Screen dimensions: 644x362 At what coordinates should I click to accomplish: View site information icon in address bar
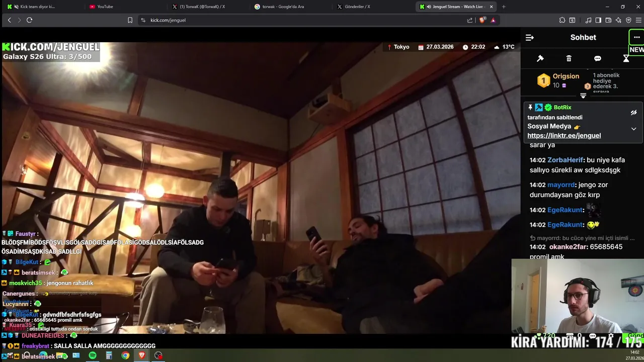click(x=143, y=20)
